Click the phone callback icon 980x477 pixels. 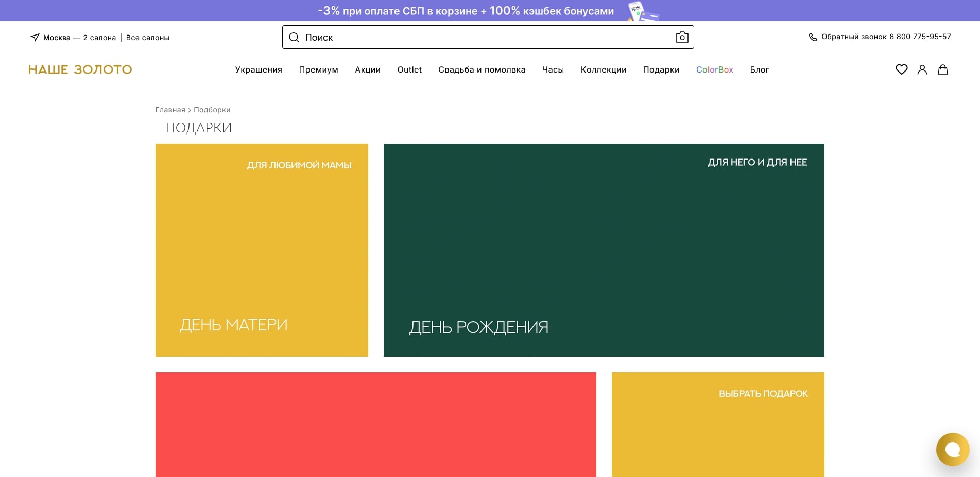coord(813,37)
